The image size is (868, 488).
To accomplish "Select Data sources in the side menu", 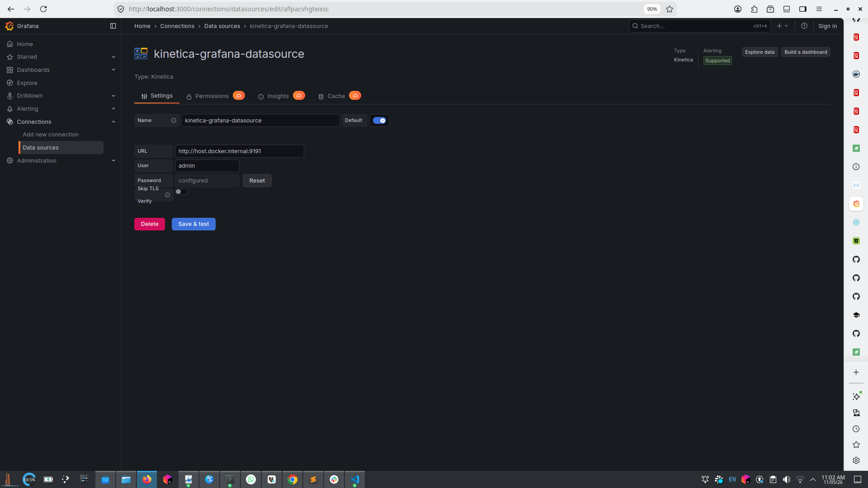I will (x=61, y=148).
